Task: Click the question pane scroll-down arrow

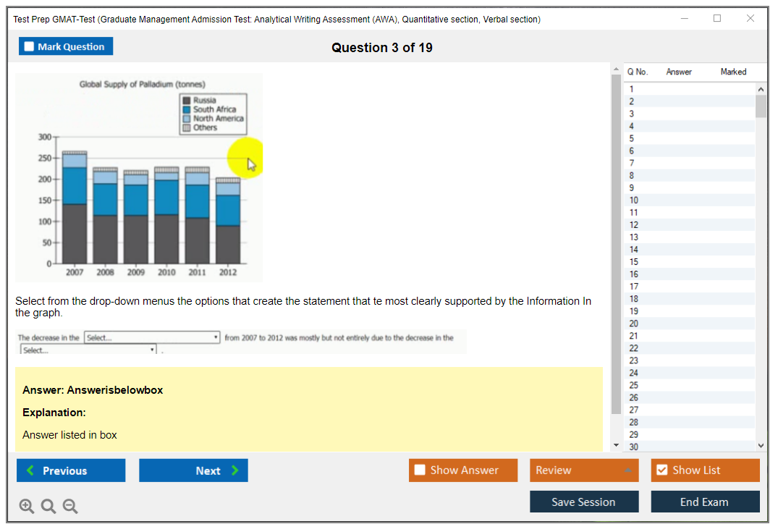Action: pos(616,444)
